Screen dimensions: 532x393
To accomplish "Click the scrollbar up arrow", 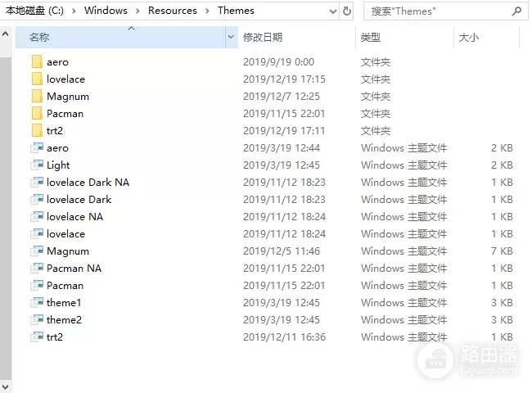I will point(5,34).
